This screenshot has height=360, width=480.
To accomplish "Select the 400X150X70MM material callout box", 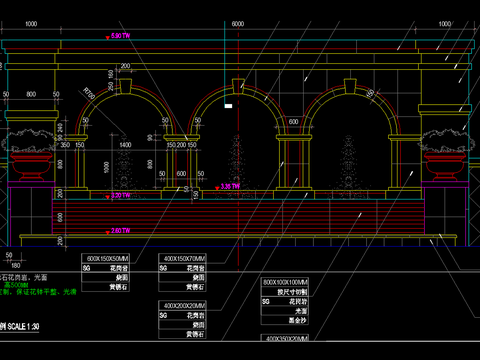I will (182, 258).
